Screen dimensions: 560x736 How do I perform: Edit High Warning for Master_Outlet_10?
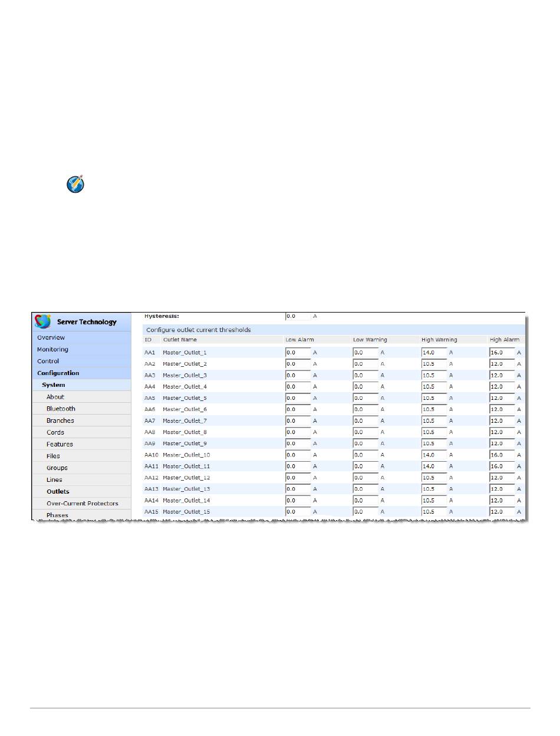[434, 455]
